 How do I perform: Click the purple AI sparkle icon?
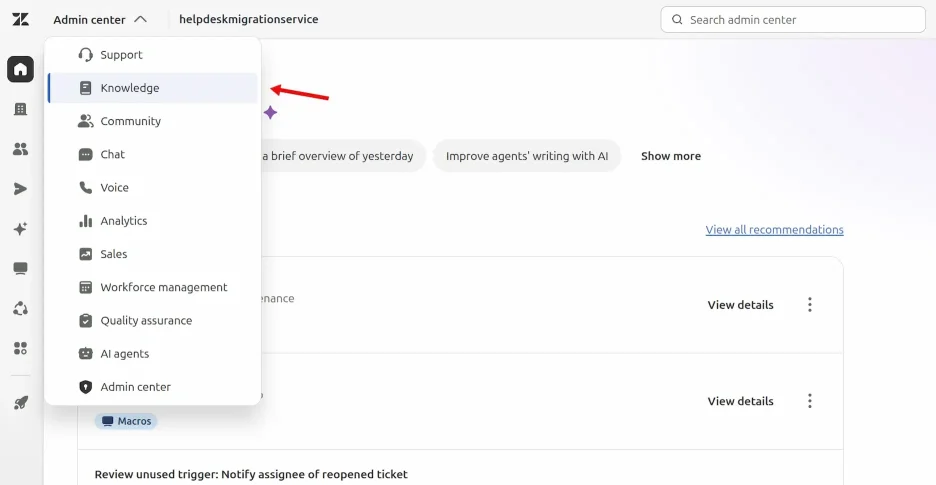click(270, 112)
